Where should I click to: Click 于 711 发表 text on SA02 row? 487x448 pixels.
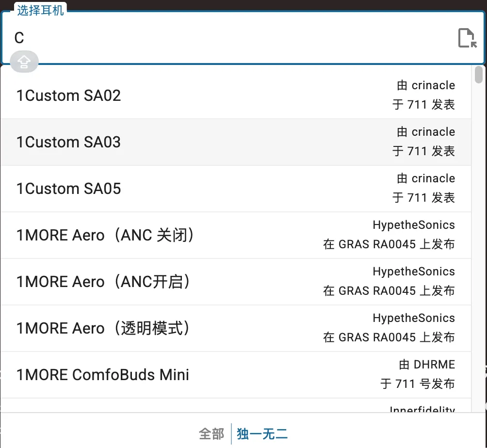click(423, 105)
